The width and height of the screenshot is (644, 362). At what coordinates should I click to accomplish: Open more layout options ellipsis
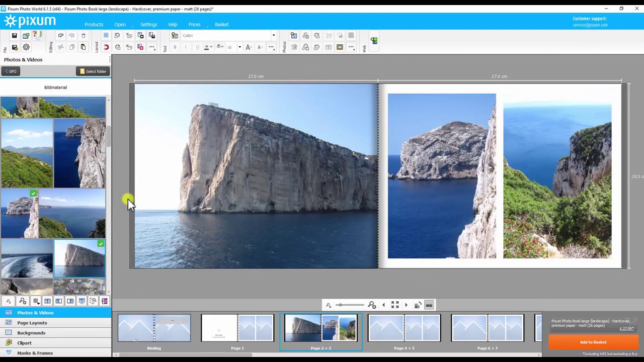[x=152, y=47]
